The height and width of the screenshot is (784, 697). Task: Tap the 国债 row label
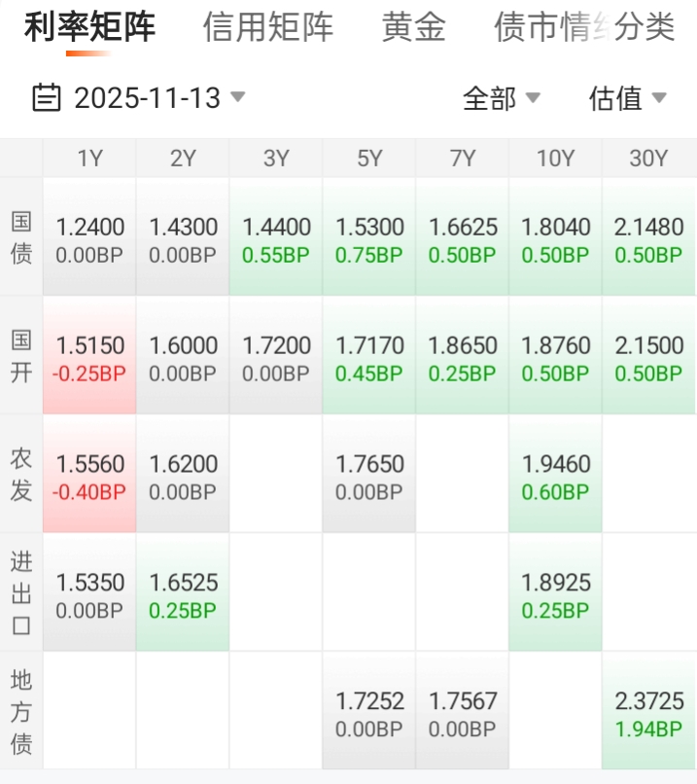point(21,238)
